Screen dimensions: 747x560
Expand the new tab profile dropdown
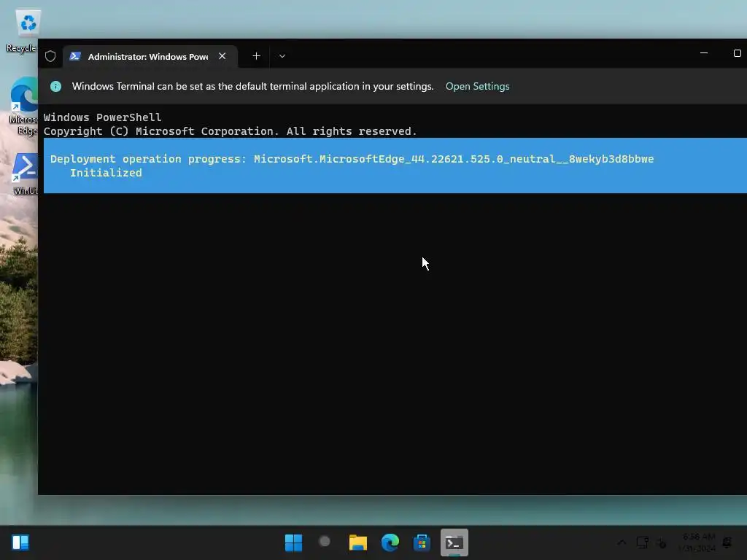tap(282, 56)
